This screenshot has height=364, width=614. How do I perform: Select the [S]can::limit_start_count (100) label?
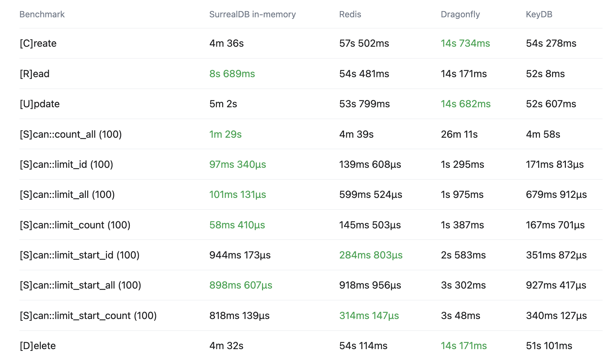pyautogui.click(x=88, y=316)
